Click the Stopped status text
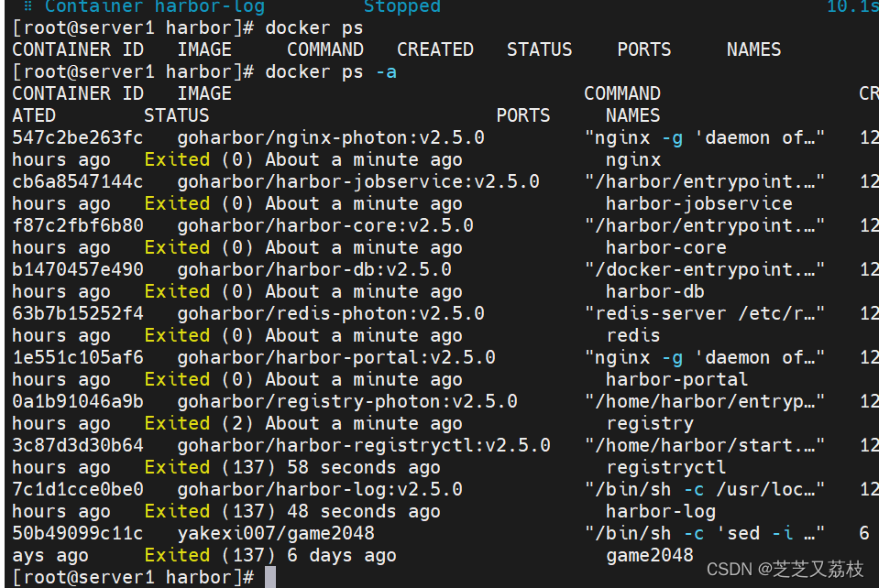 click(x=401, y=6)
